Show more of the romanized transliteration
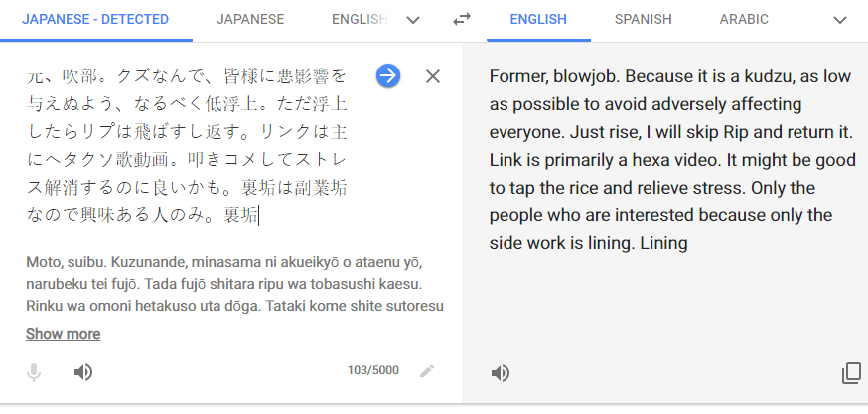 point(64,334)
